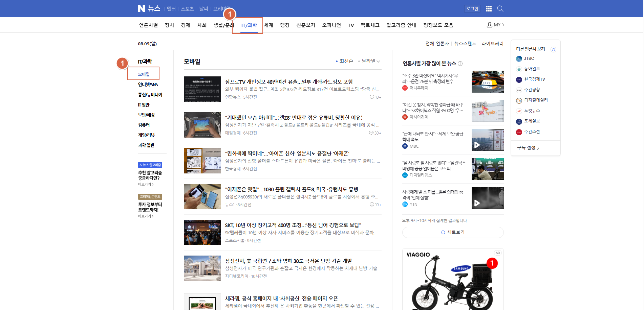Screen dimensions: 644x310
Task: Open 디지털데일리 press logo icon
Action: pos(519,100)
